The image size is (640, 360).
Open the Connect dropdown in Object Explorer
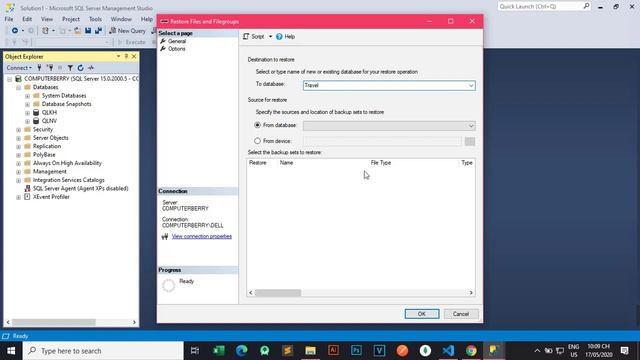click(19, 68)
